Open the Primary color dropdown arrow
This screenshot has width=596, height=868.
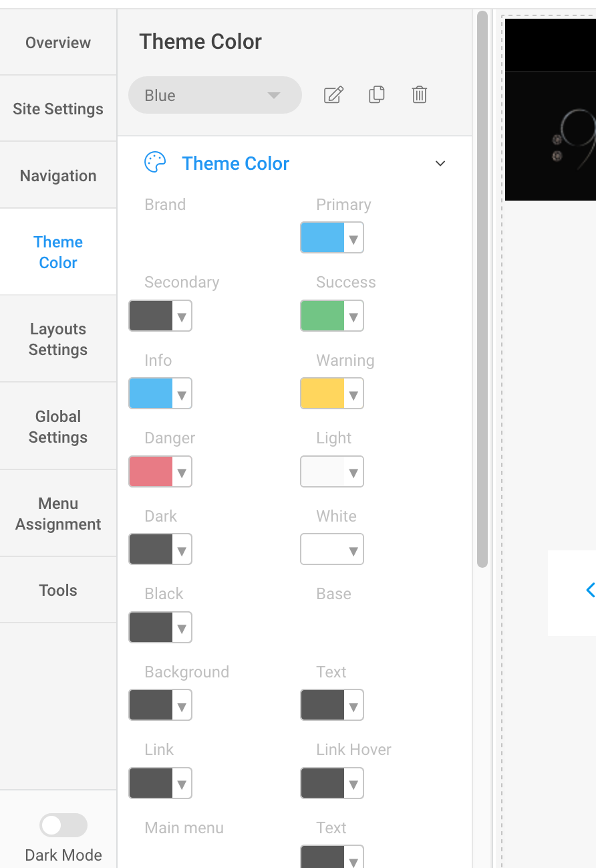[x=353, y=238]
